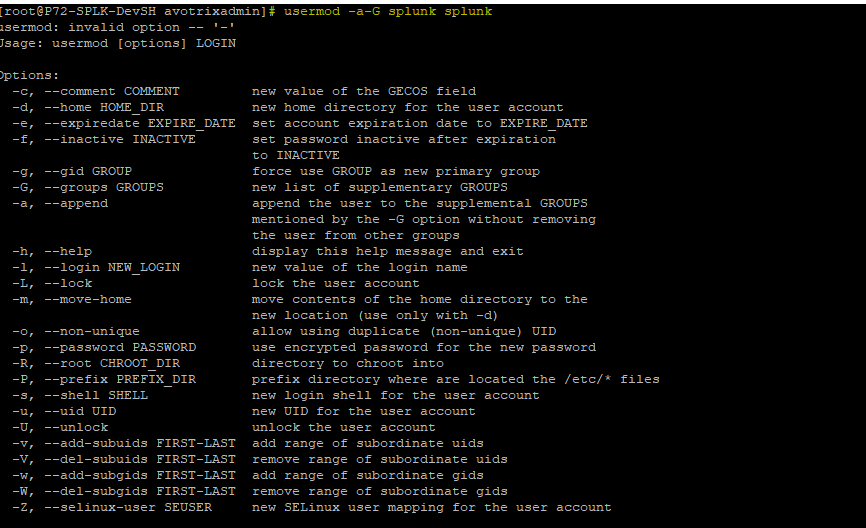Image resolution: width=866 pixels, height=528 pixels.
Task: Click the 'usermod: invalid option' error line
Action: click(x=117, y=28)
